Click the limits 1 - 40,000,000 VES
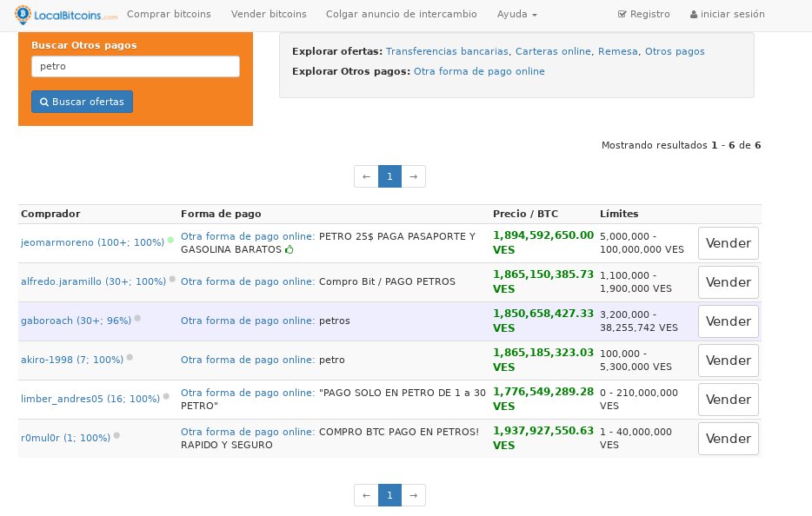The image size is (812, 516). point(636,439)
